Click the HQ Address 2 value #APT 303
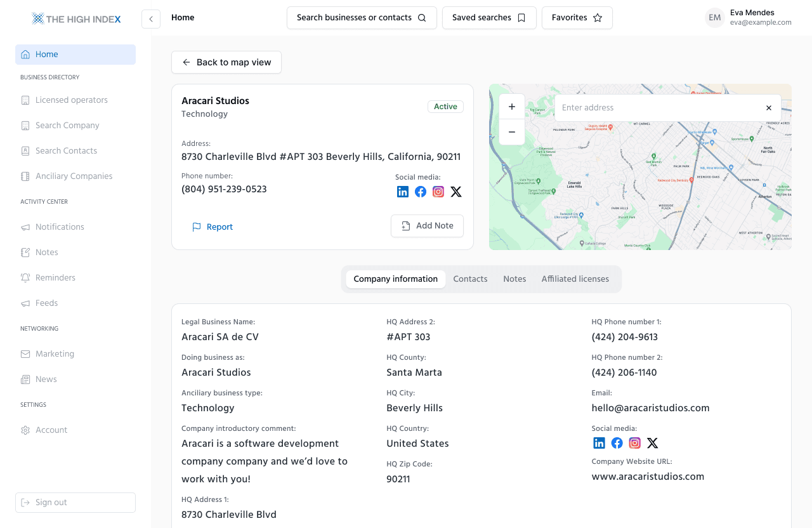This screenshot has width=812, height=528. (x=409, y=337)
